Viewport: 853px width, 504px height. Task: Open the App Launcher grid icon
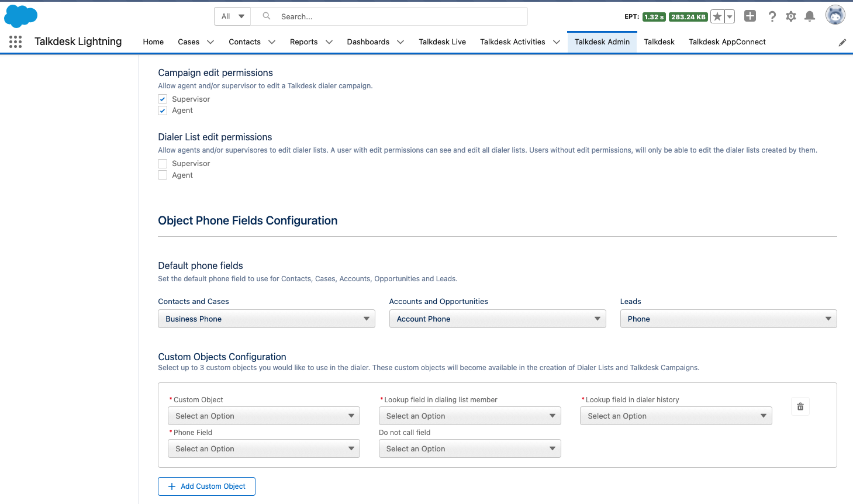(x=15, y=42)
